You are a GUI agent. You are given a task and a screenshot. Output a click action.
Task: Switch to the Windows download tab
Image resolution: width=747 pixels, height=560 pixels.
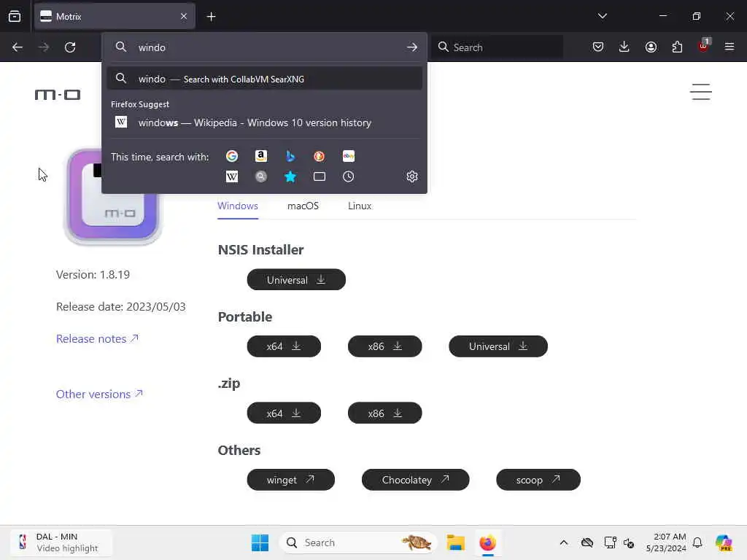(x=238, y=206)
